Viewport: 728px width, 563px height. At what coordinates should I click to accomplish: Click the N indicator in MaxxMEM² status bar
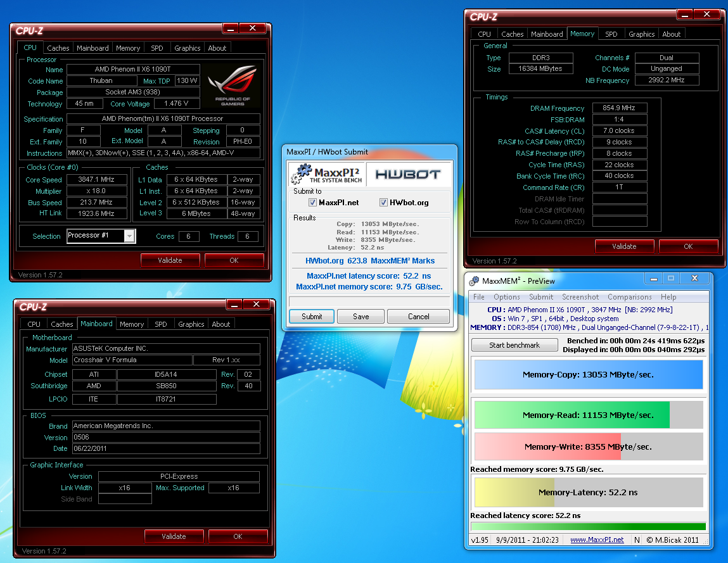637,540
